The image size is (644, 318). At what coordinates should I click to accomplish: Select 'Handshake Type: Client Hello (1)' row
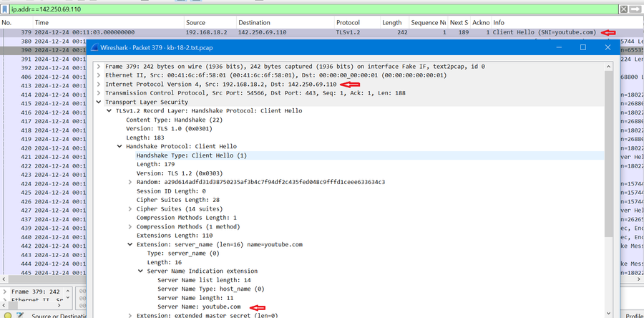(192, 155)
